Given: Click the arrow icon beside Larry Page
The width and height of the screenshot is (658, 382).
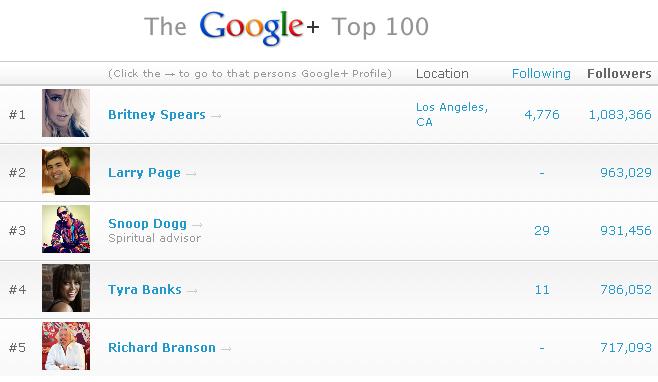Looking at the screenshot, I should point(191,174).
